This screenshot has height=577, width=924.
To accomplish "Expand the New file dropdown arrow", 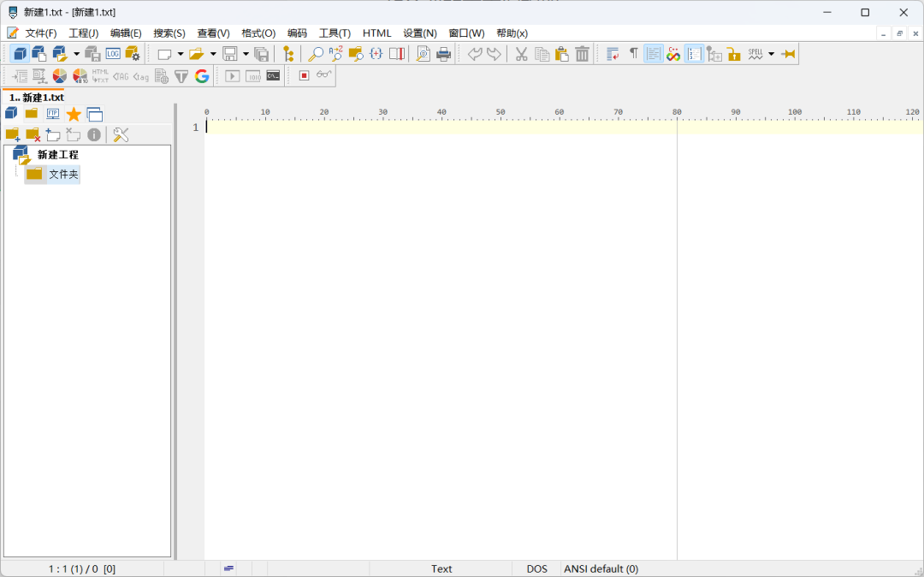I will (x=181, y=54).
